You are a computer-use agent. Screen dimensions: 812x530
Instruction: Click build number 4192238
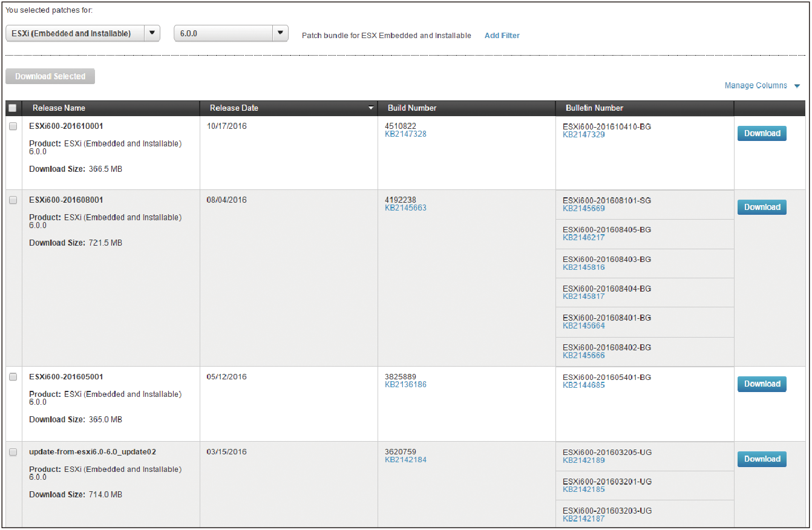[401, 200]
